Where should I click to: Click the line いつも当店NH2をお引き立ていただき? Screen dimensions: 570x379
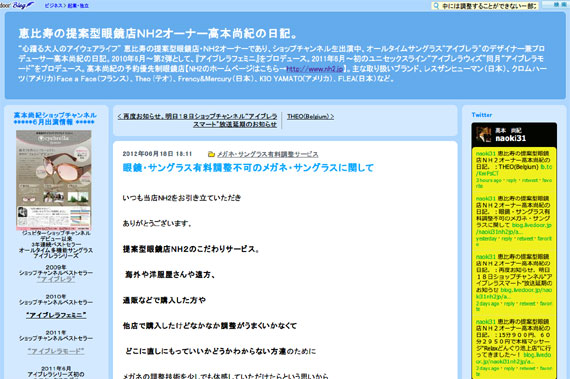point(182,198)
